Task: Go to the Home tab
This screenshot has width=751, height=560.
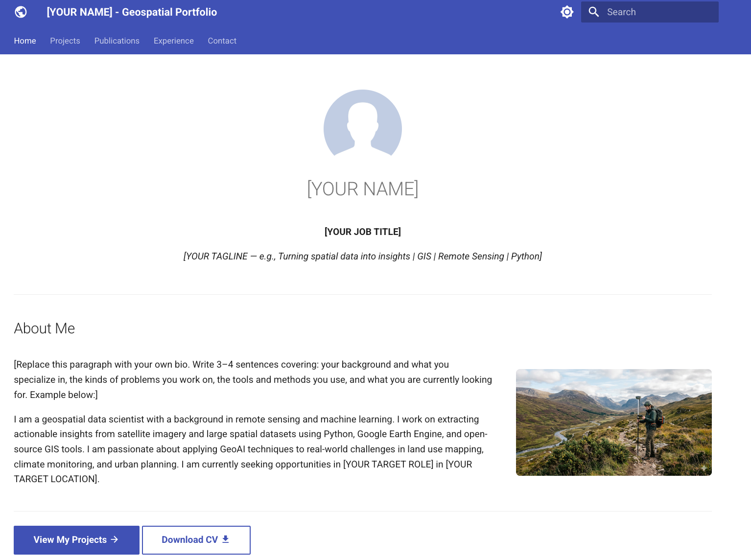Action: tap(25, 41)
